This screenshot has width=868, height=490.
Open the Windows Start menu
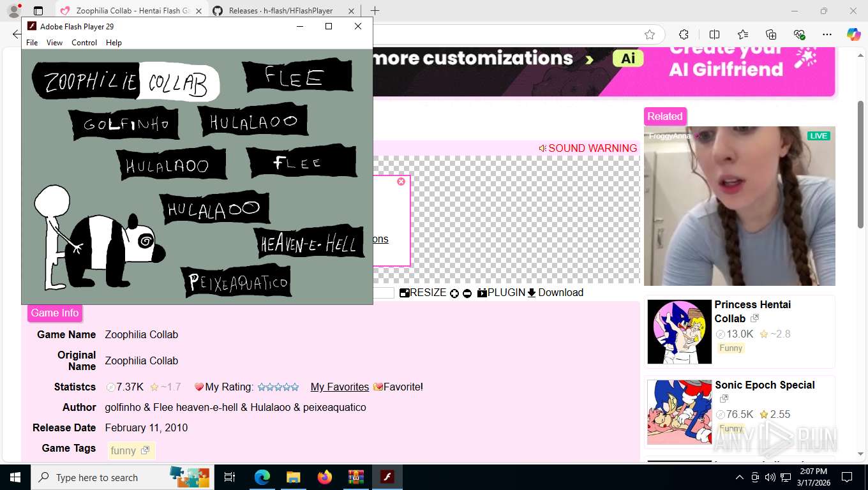15,477
